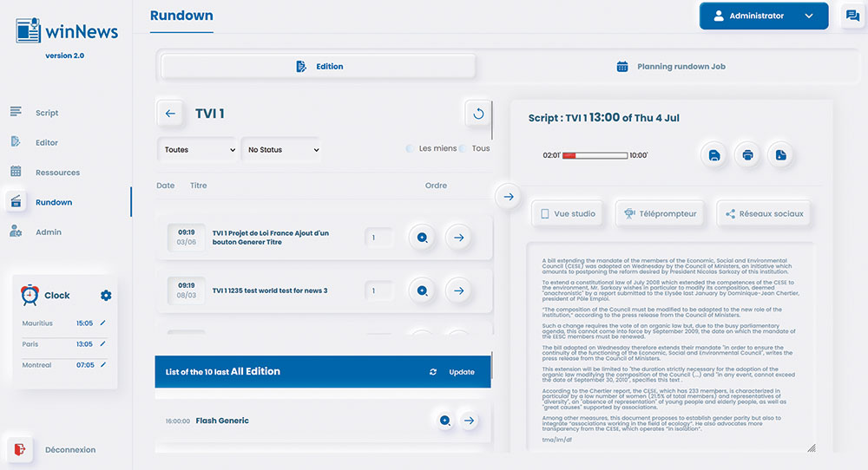This screenshot has width=868, height=470.
Task: Click the back arrow next to TVI 1
Action: (170, 114)
